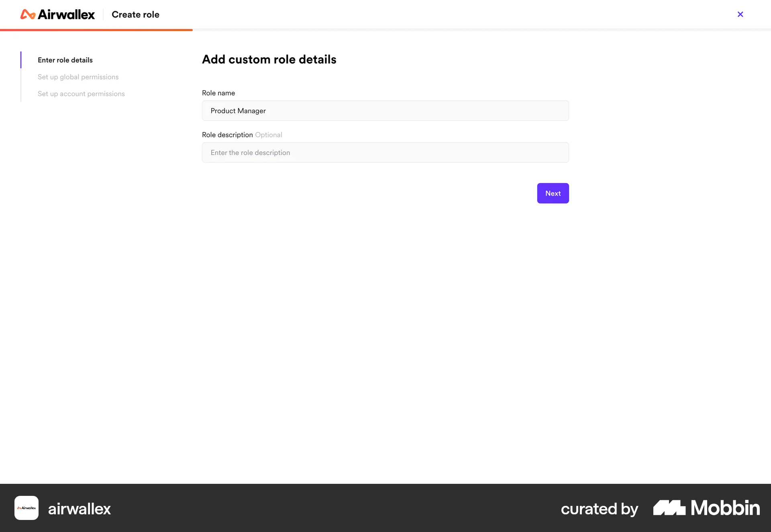Image resolution: width=771 pixels, height=532 pixels.
Task: Open the Set up account permissions step
Action: point(81,94)
